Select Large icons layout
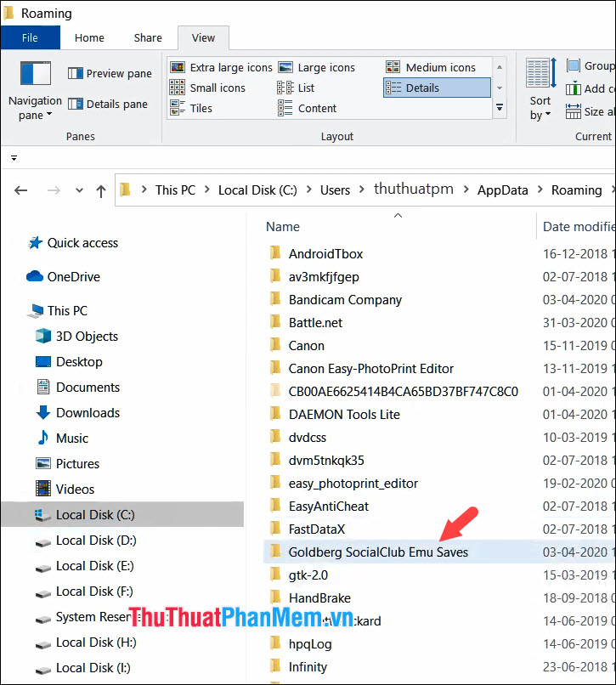This screenshot has width=616, height=685. pos(317,68)
